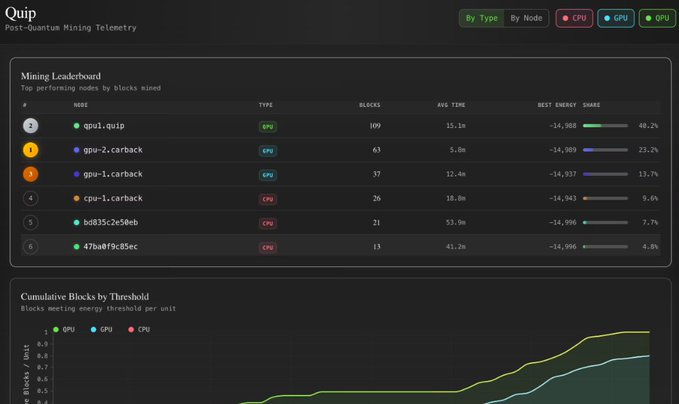Screen dimensions: 679x404
Task: Click the rank 6 circle badge
Action: (x=30, y=247)
